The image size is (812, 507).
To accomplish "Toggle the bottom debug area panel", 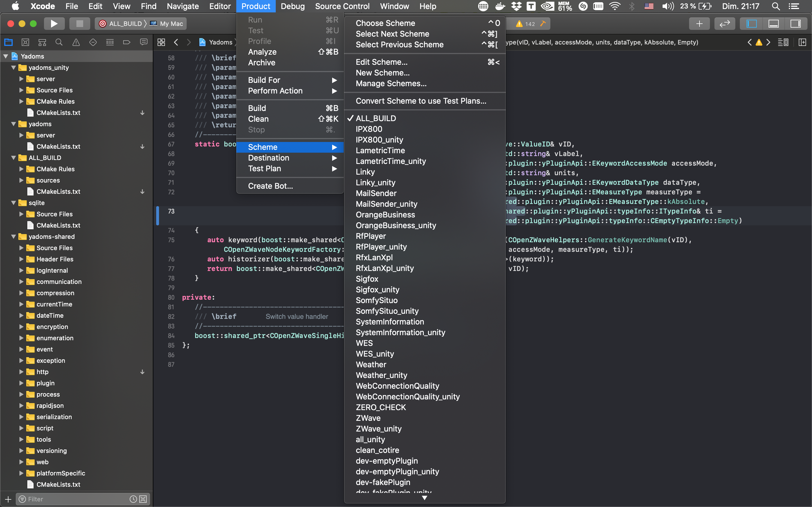I will (x=773, y=23).
